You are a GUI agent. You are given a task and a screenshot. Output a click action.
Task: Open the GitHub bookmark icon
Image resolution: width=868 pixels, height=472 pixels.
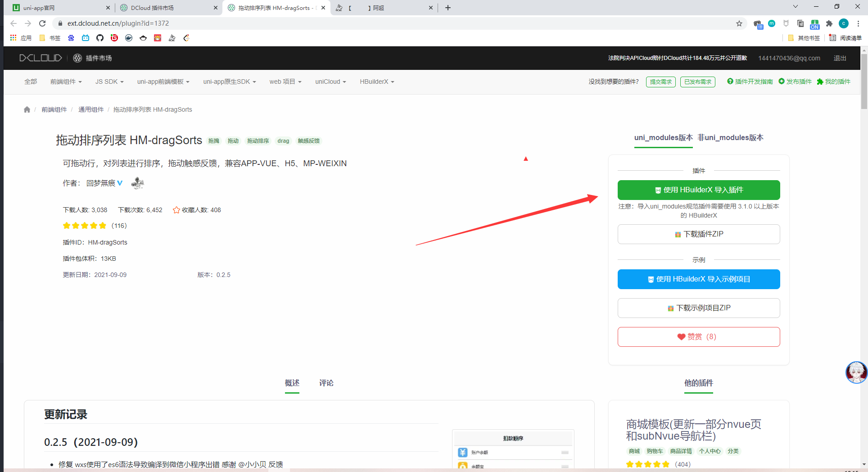100,38
